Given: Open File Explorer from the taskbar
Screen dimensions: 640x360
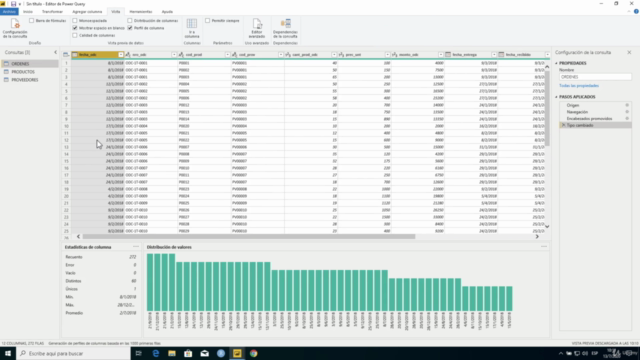Looking at the screenshot, I should (172, 353).
